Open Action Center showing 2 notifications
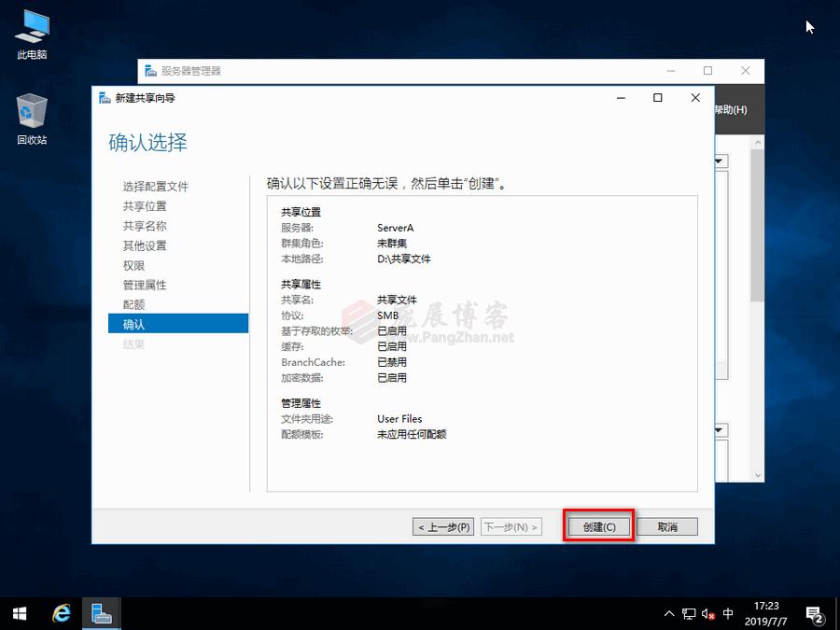Screen dimensions: 840x630 [815, 613]
